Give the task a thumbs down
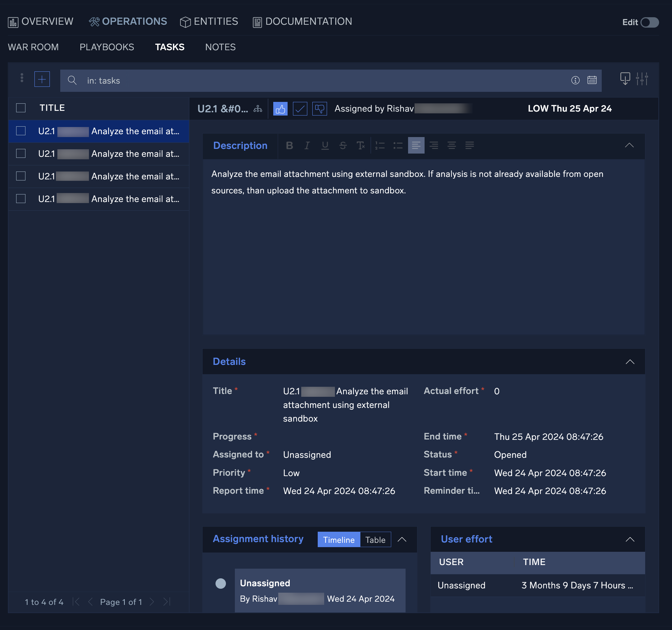672x630 pixels. [320, 108]
